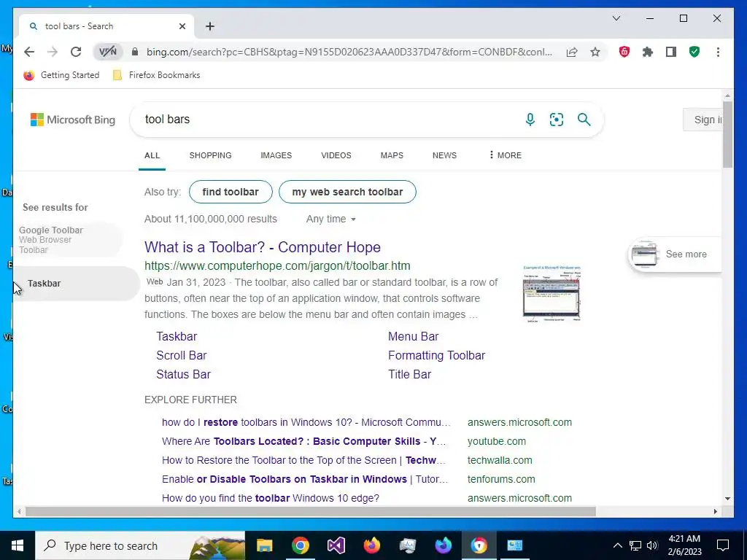Open the Windows Start menu
Screen dimensions: 747x560
pos(18,545)
